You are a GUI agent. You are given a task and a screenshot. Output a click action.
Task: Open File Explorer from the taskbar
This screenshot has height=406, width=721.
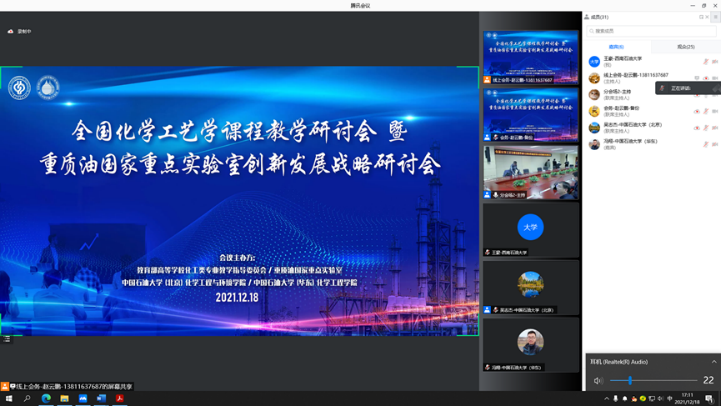point(64,398)
